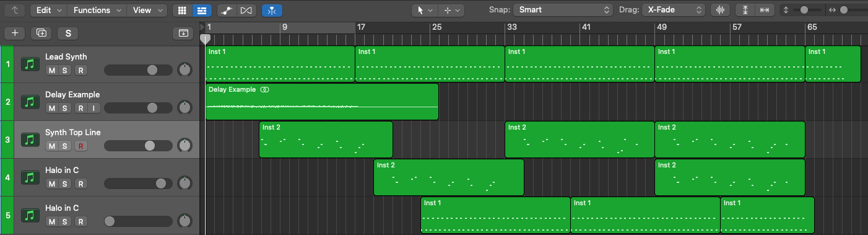Click the Delay Example pan knob
Image resolution: width=868 pixels, height=235 pixels.
[x=184, y=108]
